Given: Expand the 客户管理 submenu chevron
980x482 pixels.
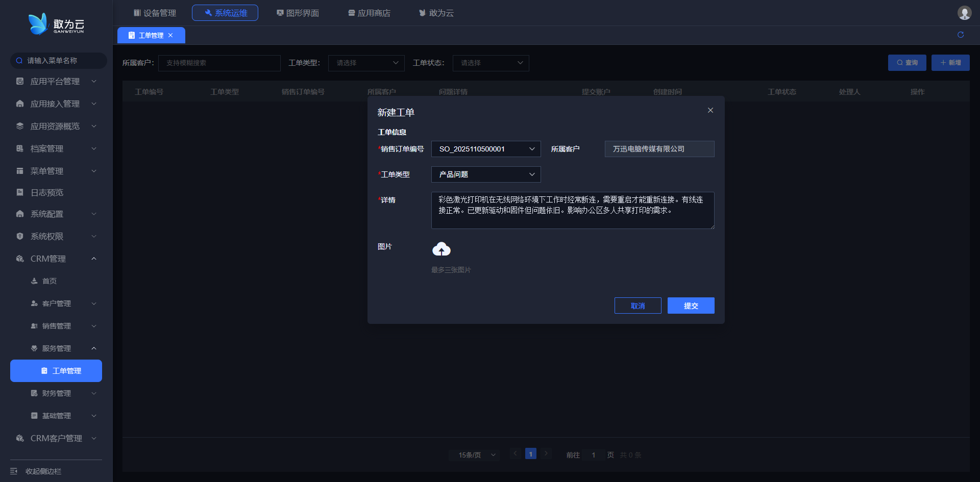Looking at the screenshot, I should point(94,303).
